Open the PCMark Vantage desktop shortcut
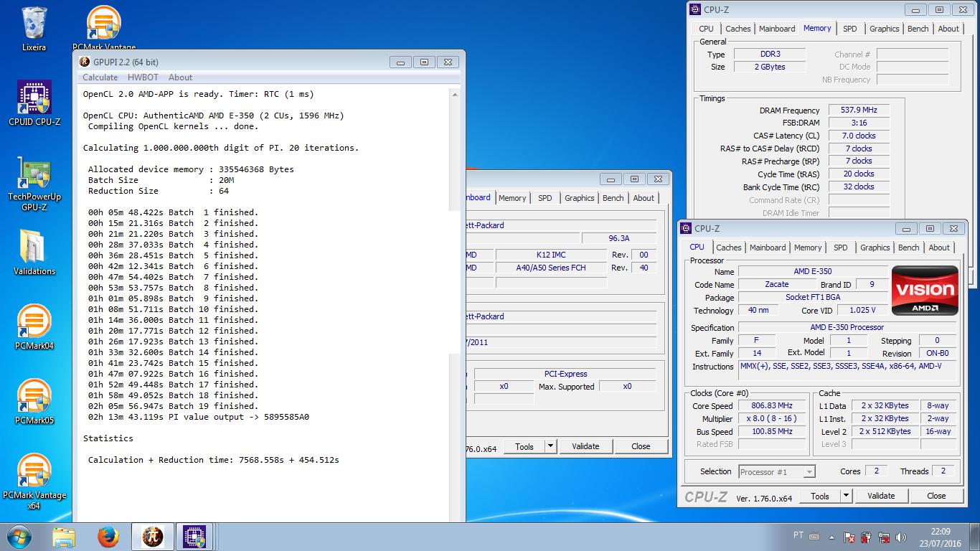This screenshot has width=980, height=551. 104,27
